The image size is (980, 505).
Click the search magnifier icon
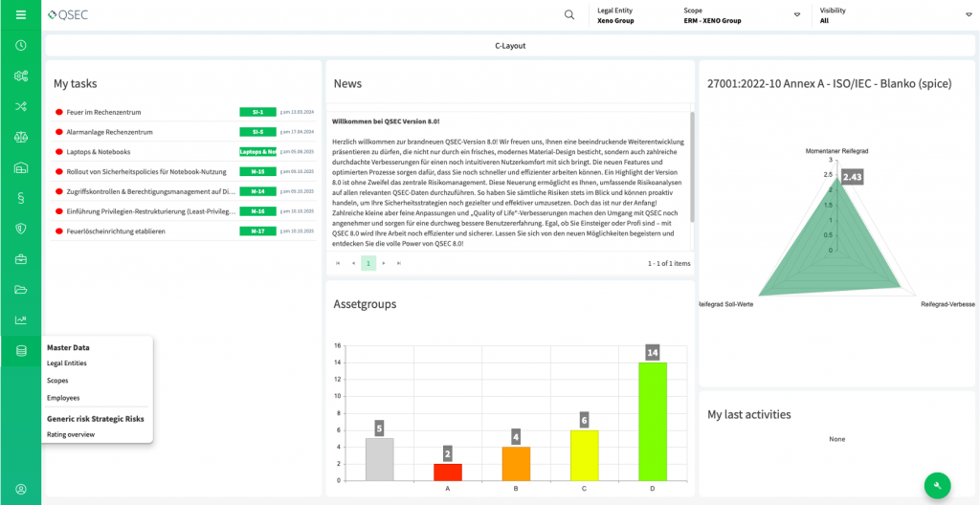569,14
